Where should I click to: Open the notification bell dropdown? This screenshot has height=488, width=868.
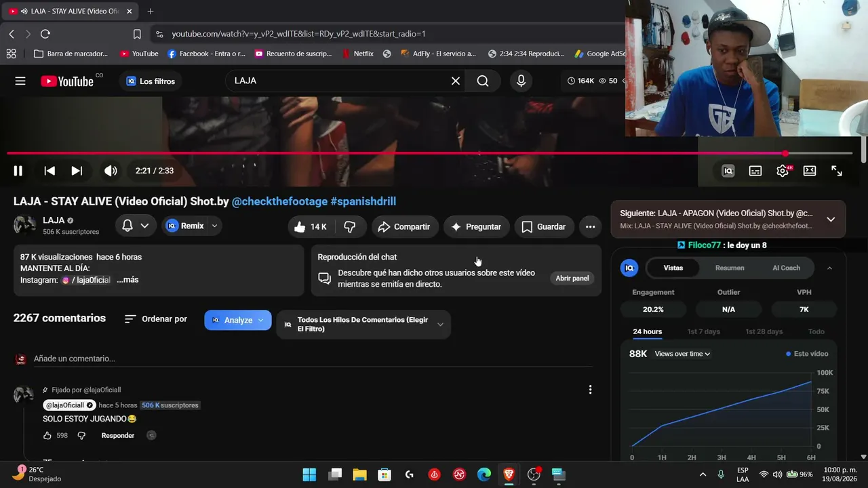[136, 226]
